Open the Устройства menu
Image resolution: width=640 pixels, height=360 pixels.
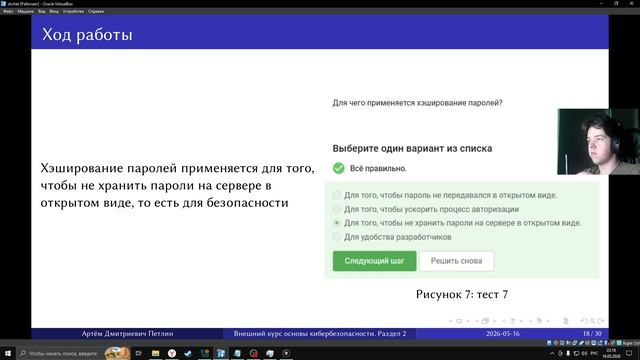73,11
